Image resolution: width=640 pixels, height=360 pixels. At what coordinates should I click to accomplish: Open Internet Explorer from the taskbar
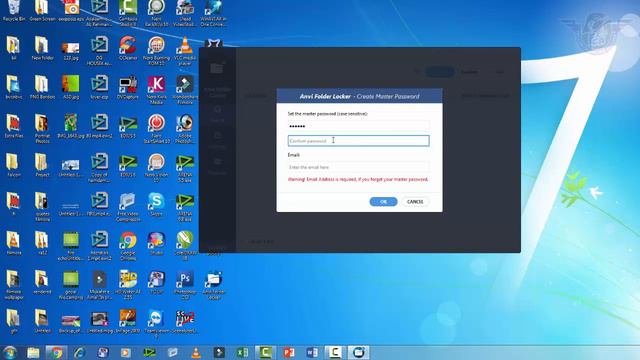(79, 353)
